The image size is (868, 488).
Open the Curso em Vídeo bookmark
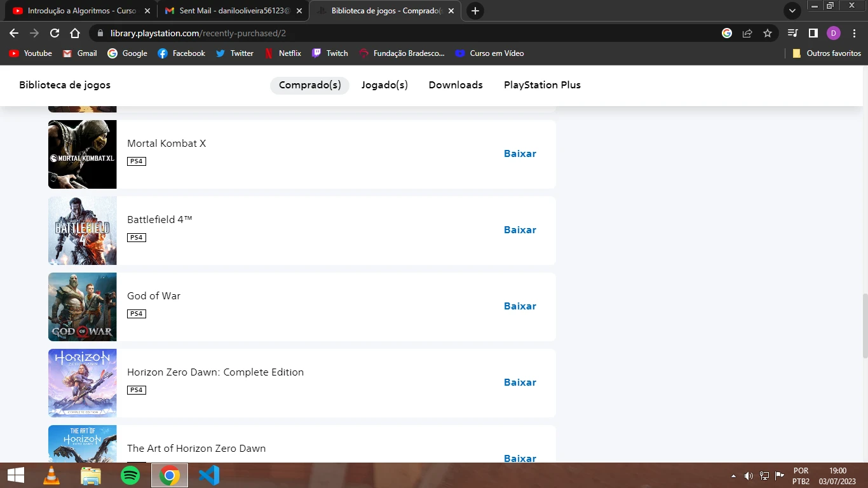click(x=489, y=53)
